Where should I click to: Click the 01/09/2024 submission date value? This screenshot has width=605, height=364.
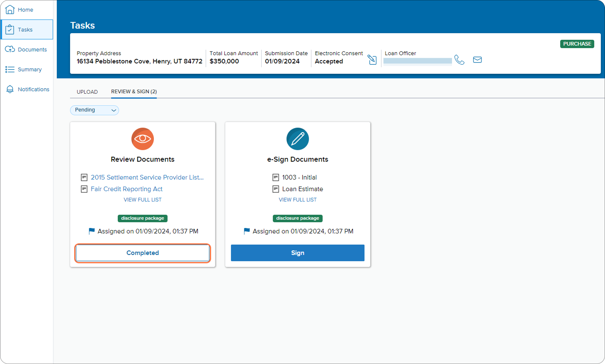[282, 61]
